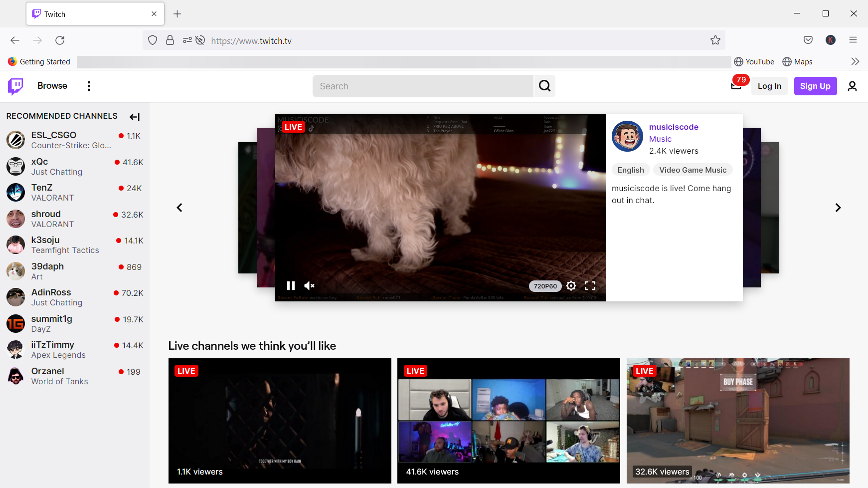Select the Video Game Music tag

point(693,170)
